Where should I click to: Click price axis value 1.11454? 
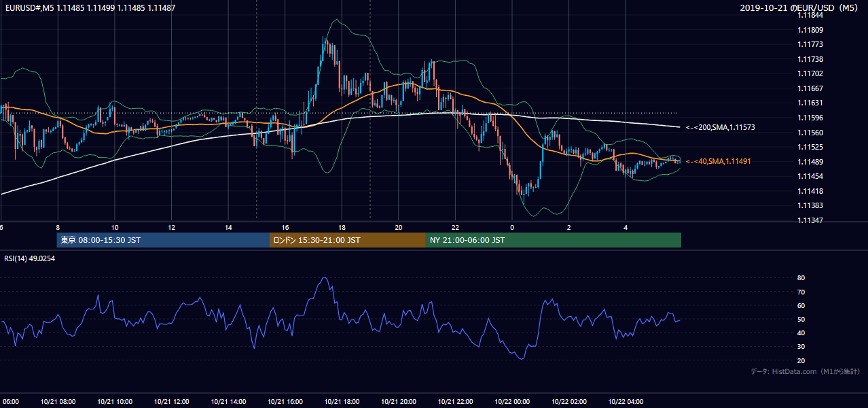pyautogui.click(x=811, y=176)
